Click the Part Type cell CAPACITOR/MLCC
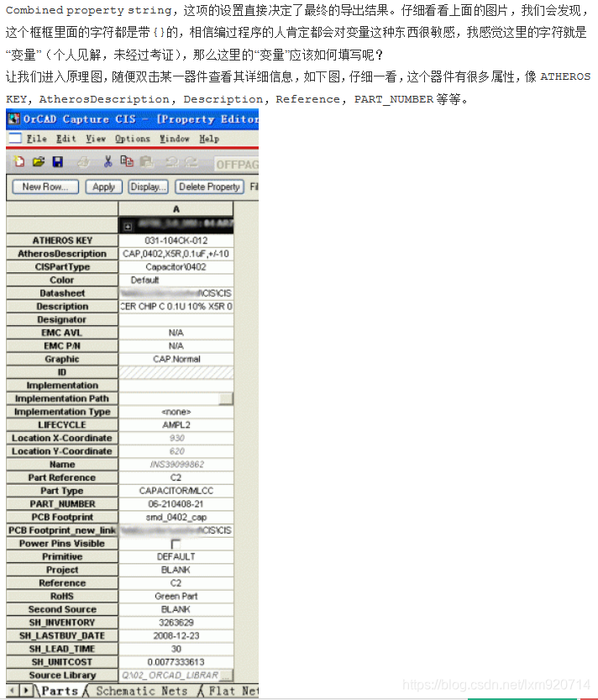 tap(176, 491)
